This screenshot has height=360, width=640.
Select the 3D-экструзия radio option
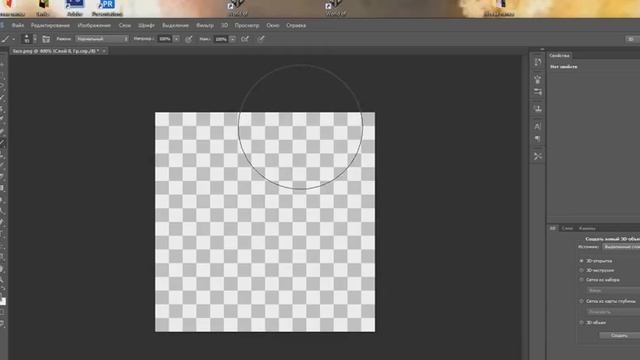[582, 270]
